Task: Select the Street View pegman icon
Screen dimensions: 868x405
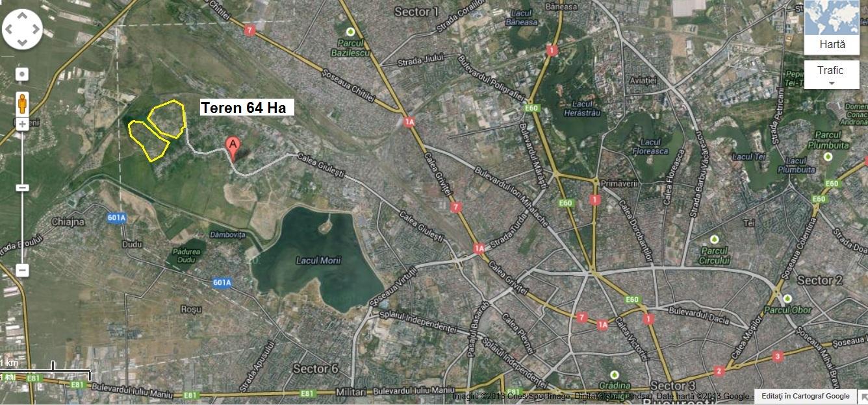Action: point(22,103)
